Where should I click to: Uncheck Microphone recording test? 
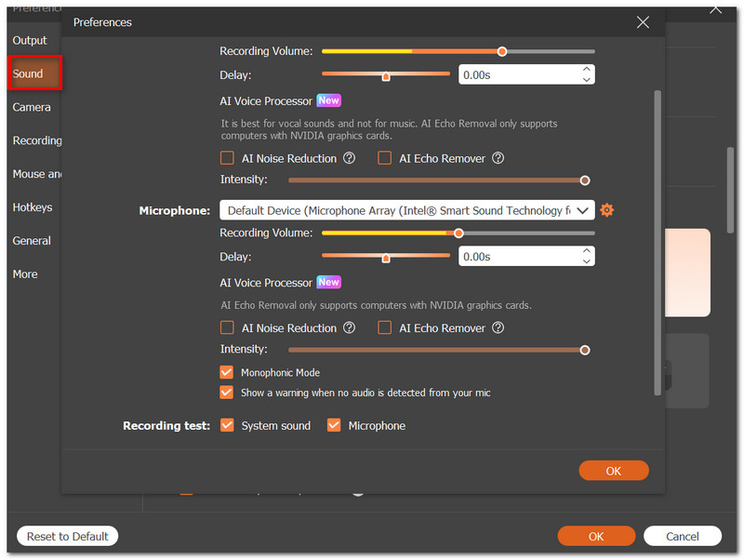334,425
